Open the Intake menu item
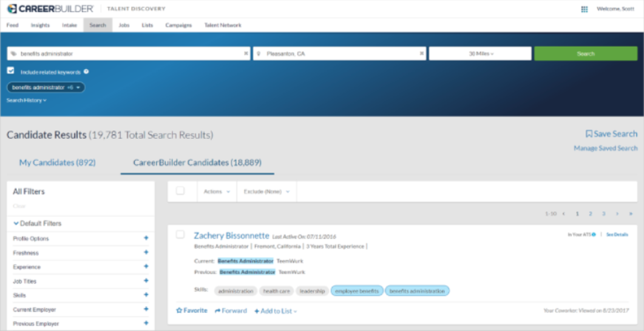The image size is (644, 331). pyautogui.click(x=69, y=25)
